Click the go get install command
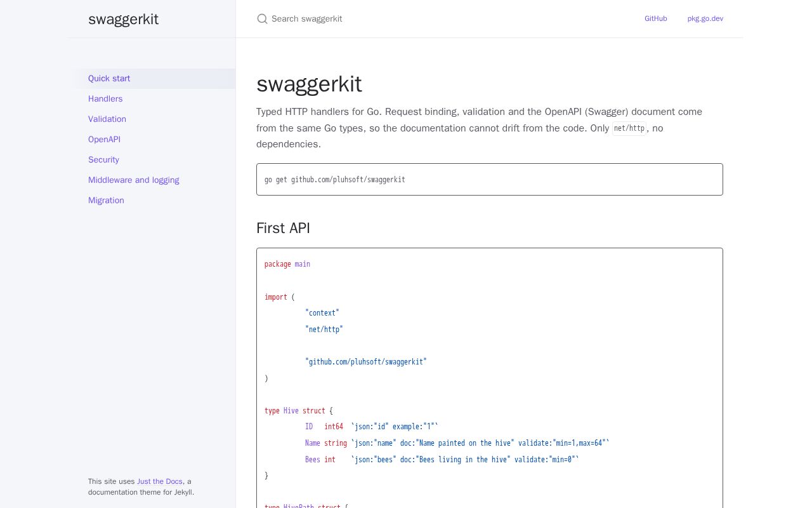This screenshot has width=812, height=508. [335, 180]
